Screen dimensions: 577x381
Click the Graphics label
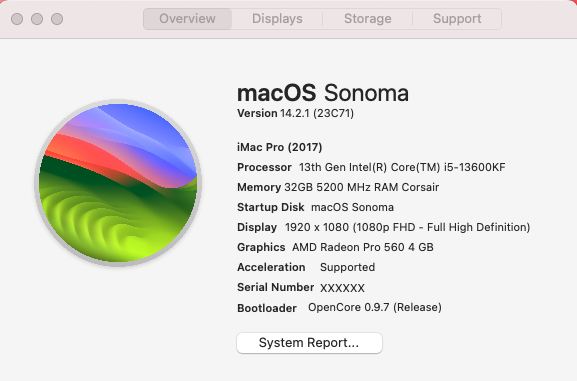[261, 247]
